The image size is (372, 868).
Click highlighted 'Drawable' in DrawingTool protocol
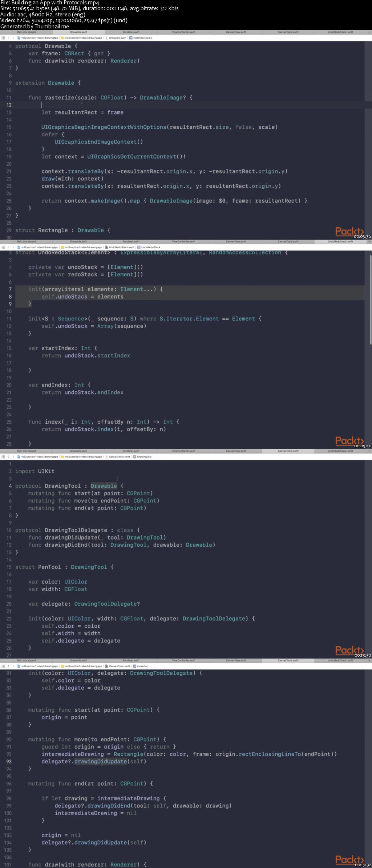pyautogui.click(x=104, y=486)
